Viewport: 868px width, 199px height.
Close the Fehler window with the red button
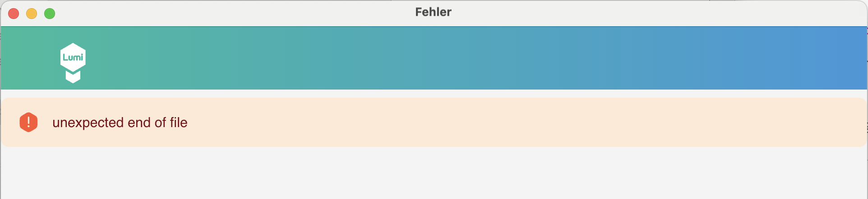pyautogui.click(x=14, y=14)
